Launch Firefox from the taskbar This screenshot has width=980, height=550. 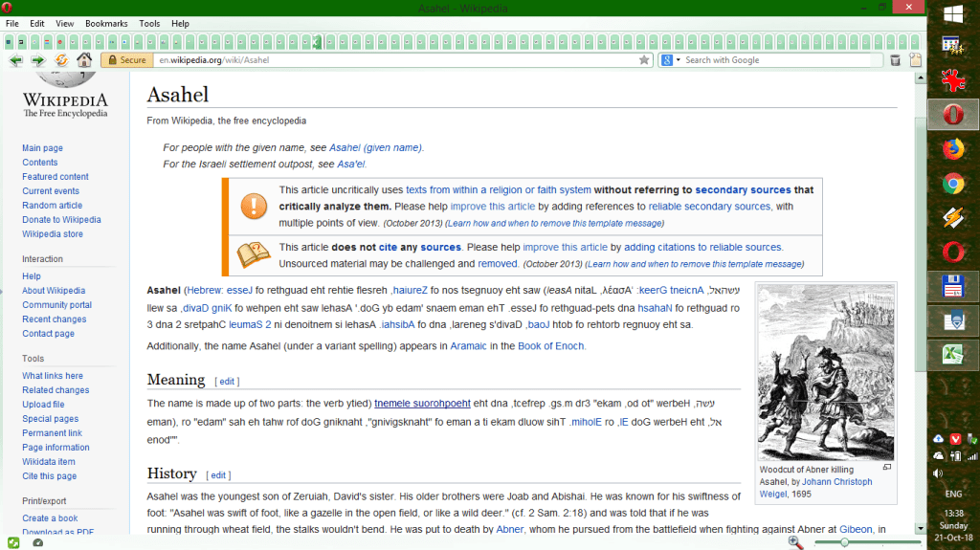[x=951, y=149]
